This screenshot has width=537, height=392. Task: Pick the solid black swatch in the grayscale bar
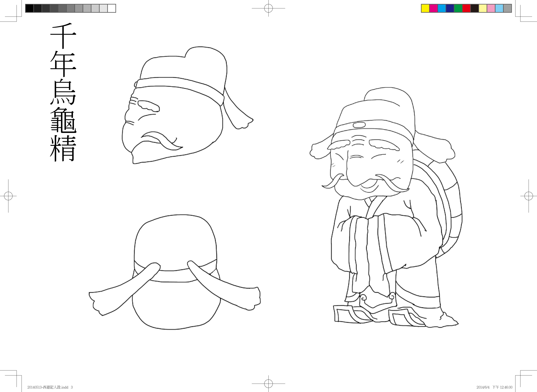point(29,8)
